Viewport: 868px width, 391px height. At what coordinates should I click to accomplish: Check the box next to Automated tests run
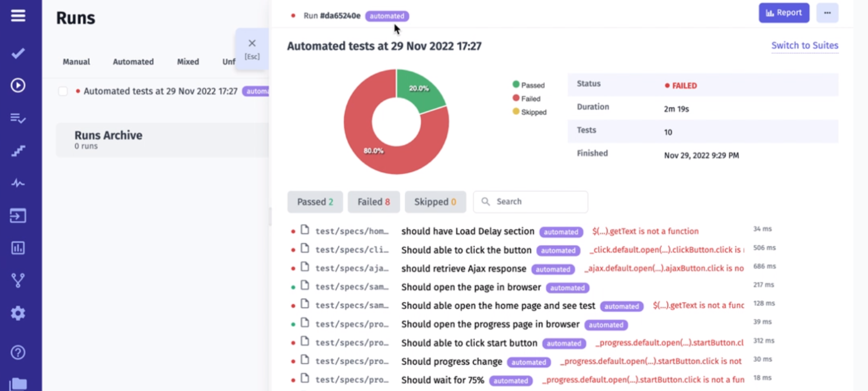[63, 91]
